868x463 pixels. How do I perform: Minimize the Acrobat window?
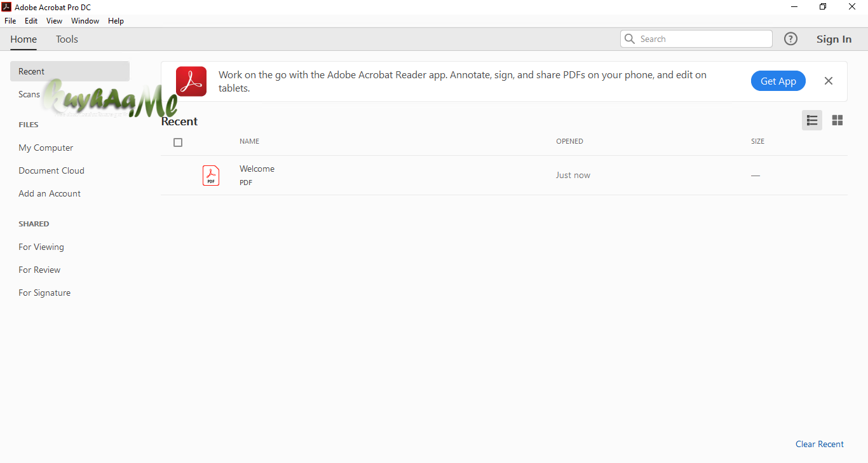pyautogui.click(x=794, y=7)
